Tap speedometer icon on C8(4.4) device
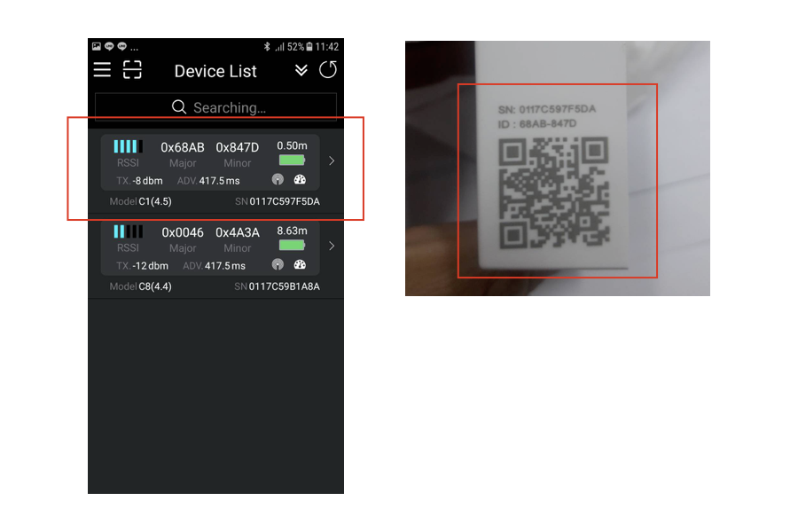 300,264
